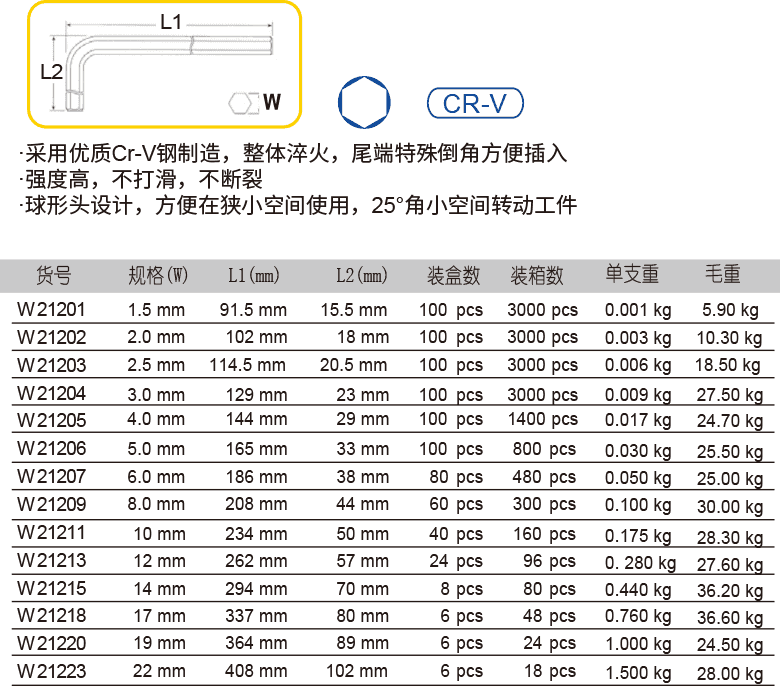780x687 pixels.
Task: Click the 800 pcs carton quantity
Action: [x=544, y=449]
